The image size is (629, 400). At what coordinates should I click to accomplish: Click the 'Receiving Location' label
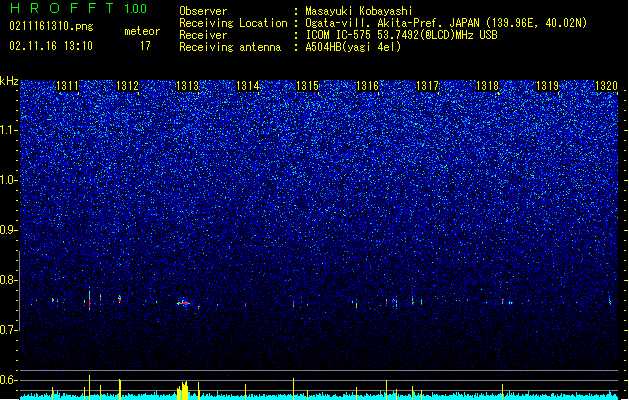(x=233, y=23)
